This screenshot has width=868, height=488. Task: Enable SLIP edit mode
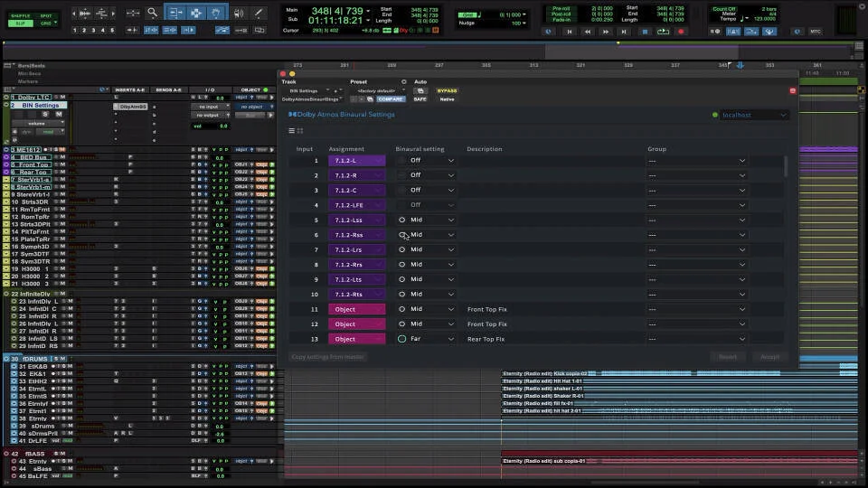coord(21,23)
